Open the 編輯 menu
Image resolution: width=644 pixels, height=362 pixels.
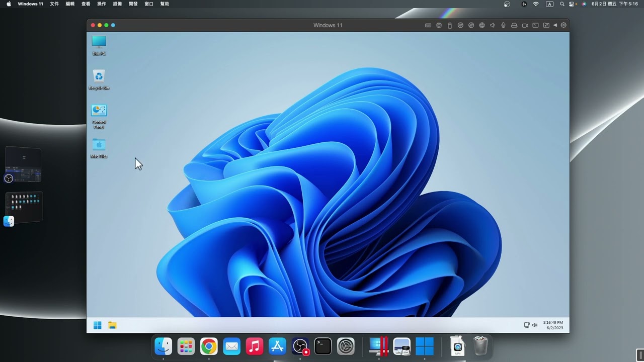(70, 4)
